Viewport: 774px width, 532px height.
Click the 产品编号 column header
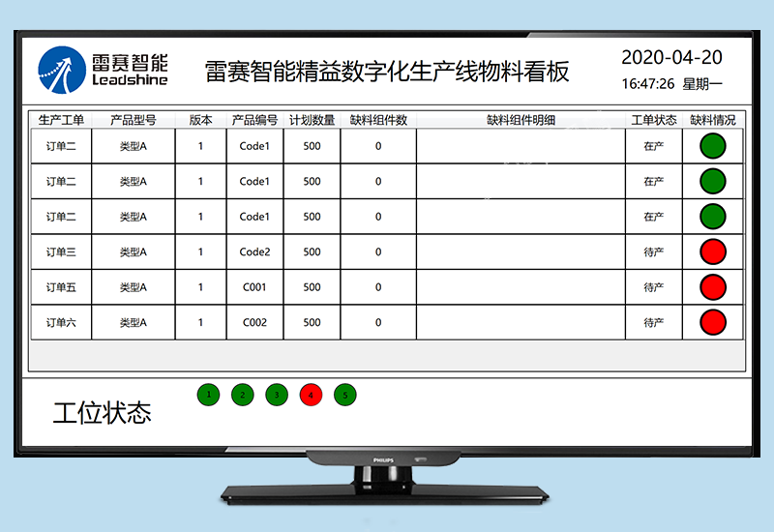(254, 121)
